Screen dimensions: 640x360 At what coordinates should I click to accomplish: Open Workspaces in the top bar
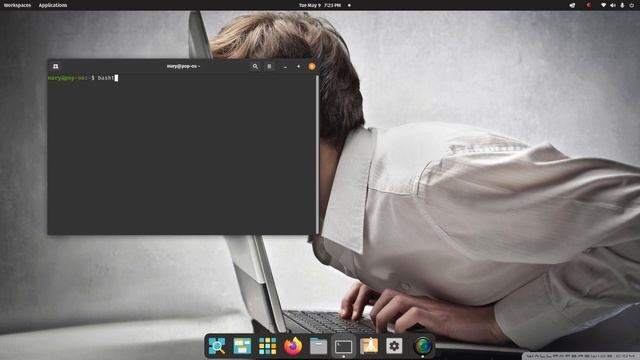pyautogui.click(x=17, y=5)
